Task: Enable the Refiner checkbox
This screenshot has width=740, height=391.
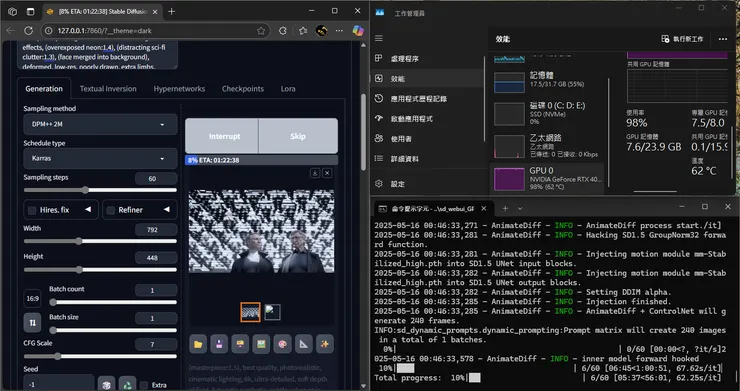Action: click(111, 210)
